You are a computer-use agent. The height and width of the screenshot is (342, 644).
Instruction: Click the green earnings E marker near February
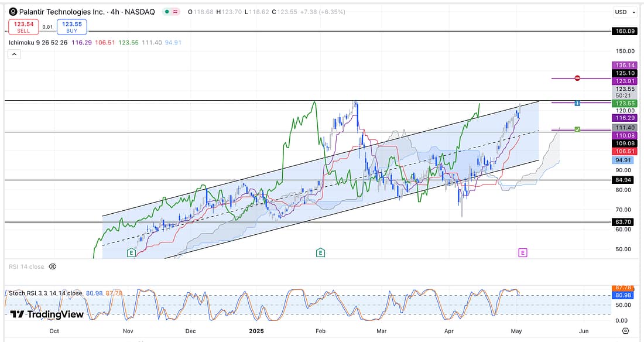pos(320,252)
